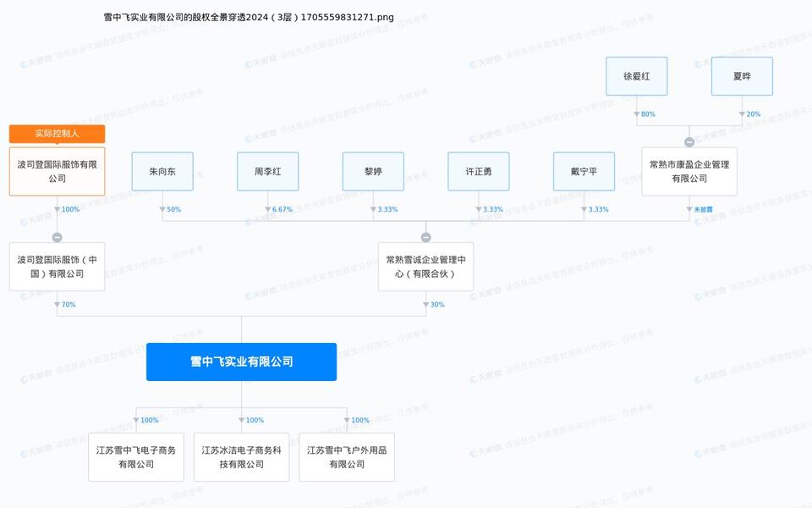Click the 实际控制人 orange tag

coord(57,134)
